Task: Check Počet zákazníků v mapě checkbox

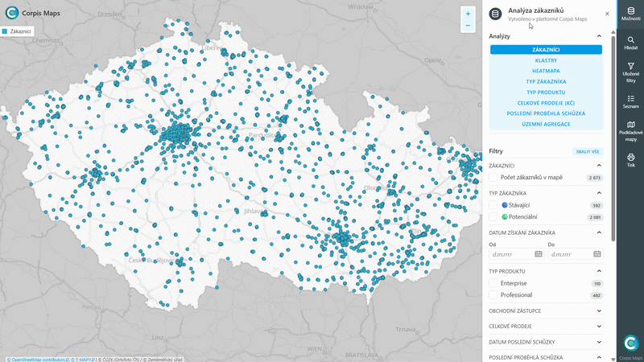Action: coord(493,177)
